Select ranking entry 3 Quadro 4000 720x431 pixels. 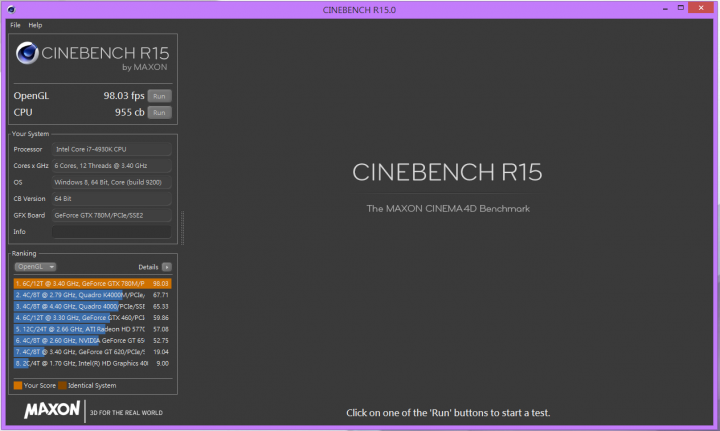pos(92,306)
